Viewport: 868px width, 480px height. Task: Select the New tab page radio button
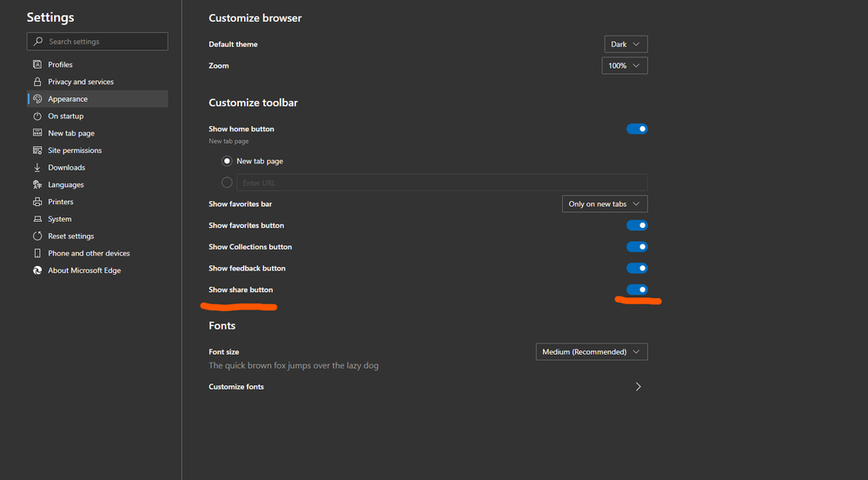(228, 161)
